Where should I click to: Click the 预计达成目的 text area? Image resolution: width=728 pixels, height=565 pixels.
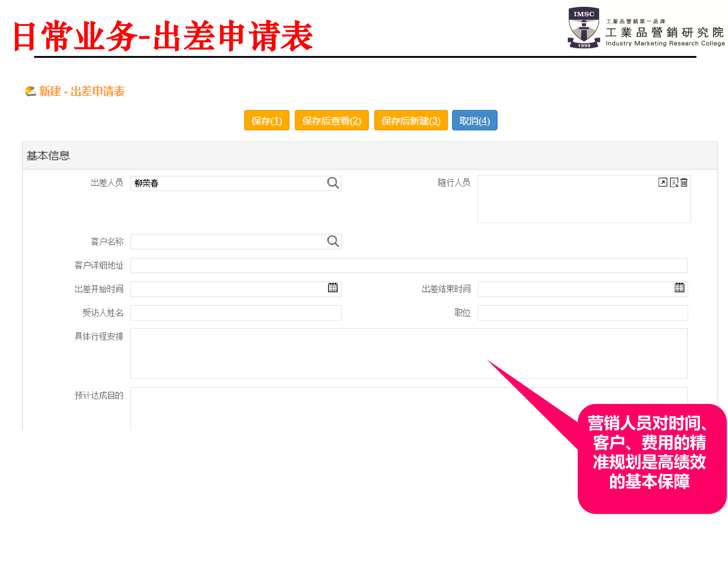tap(300, 408)
